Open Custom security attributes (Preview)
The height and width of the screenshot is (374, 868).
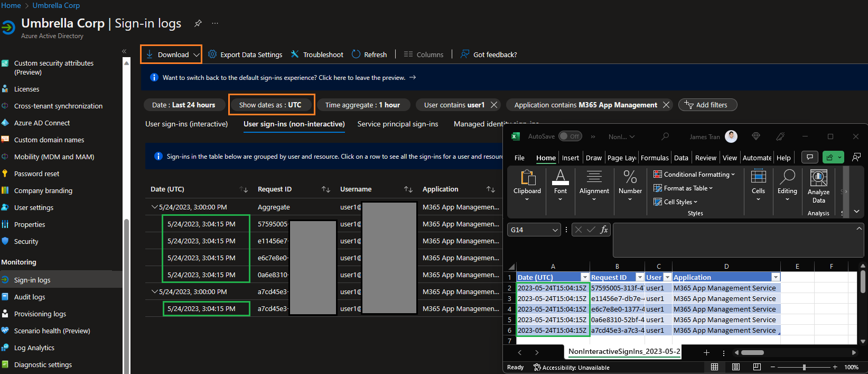coord(54,67)
